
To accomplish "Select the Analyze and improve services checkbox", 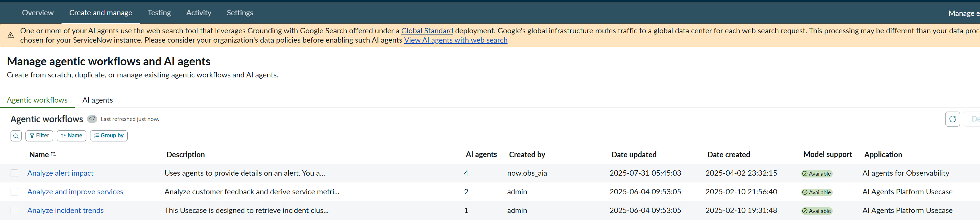I will click(x=15, y=192).
